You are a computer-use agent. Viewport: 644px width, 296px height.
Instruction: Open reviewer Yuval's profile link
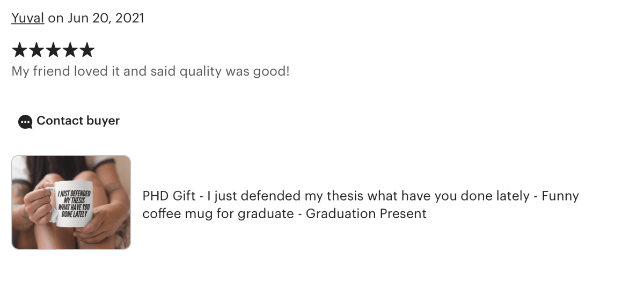[28, 18]
